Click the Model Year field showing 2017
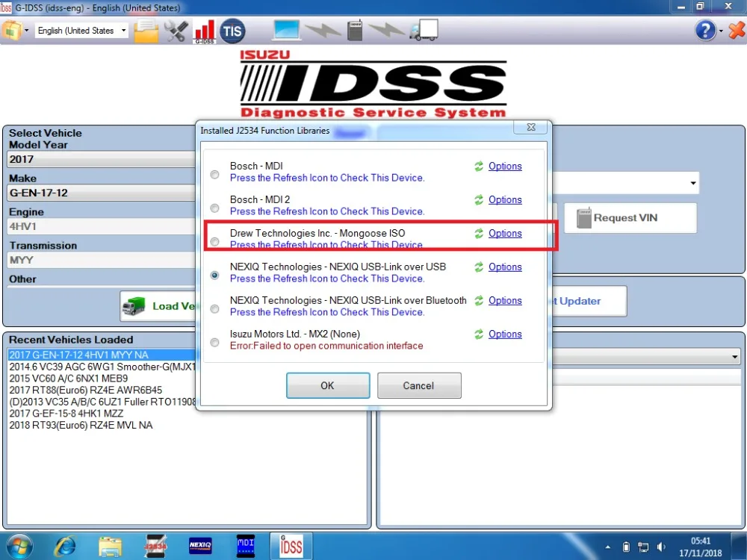 coord(102,159)
